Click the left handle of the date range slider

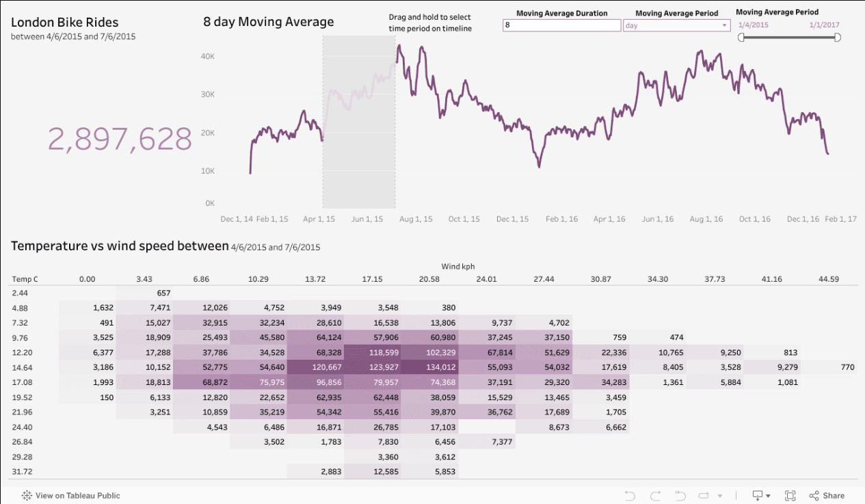pyautogui.click(x=741, y=38)
